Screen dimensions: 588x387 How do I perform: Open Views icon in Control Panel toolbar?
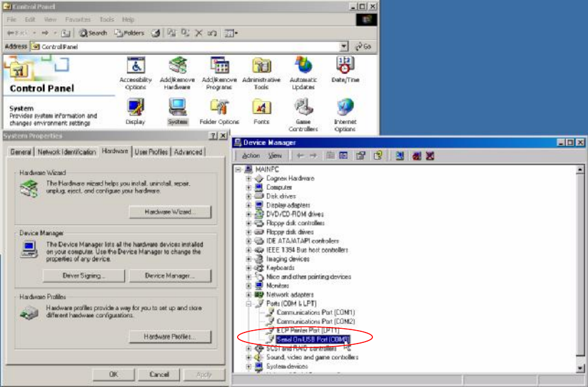(231, 33)
